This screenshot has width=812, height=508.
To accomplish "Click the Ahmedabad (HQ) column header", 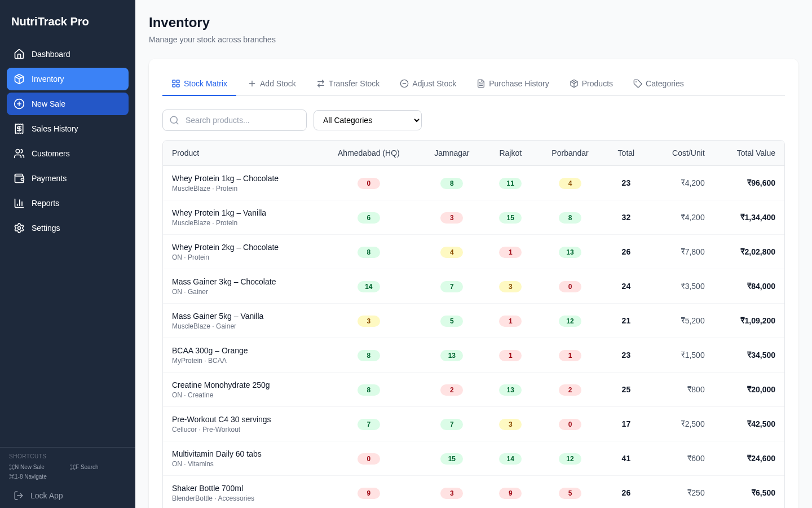I will pyautogui.click(x=369, y=153).
